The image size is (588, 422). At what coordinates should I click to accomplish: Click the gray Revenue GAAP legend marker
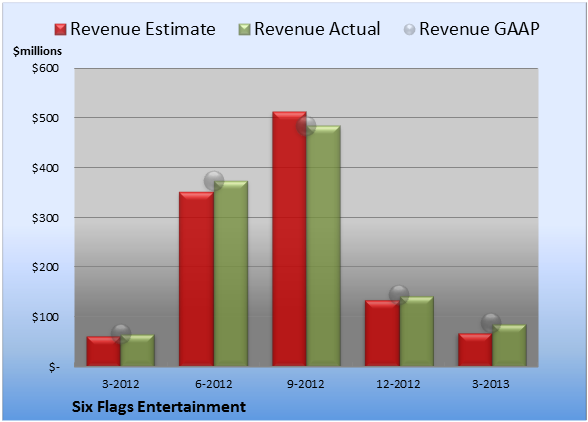[410, 29]
